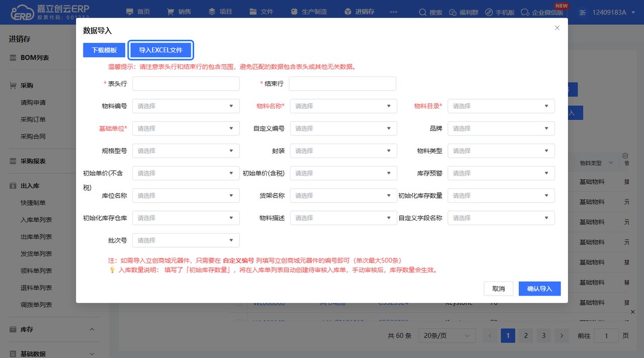Open the 手机版 link

point(501,12)
